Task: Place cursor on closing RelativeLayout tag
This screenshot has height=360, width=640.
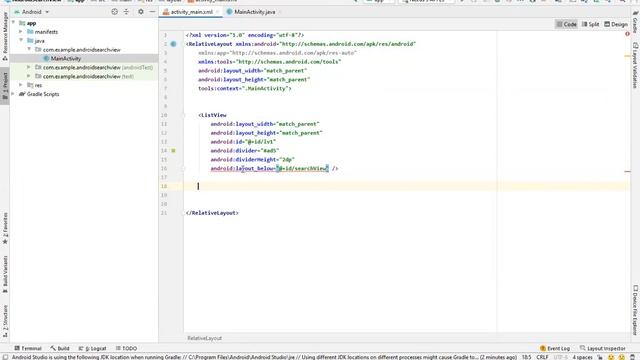Action: tap(212, 213)
